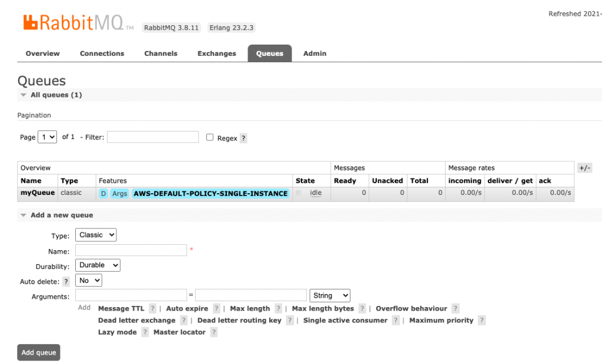
Task: Open the Auto delete dropdown showing No
Action: click(x=89, y=281)
